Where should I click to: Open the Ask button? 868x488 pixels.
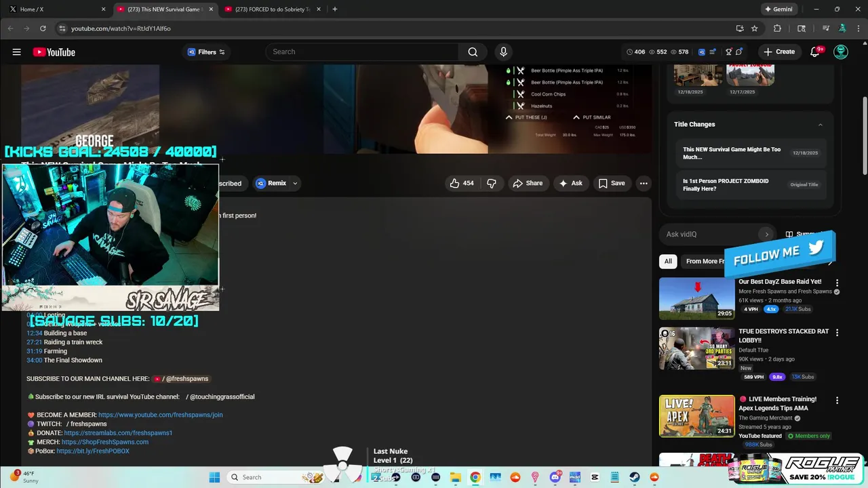pyautogui.click(x=570, y=183)
